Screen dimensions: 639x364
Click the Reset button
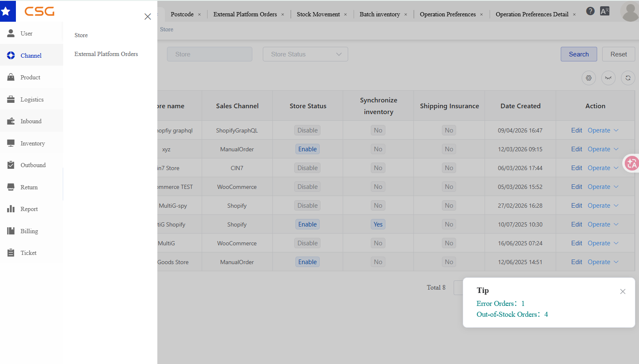[618, 54]
